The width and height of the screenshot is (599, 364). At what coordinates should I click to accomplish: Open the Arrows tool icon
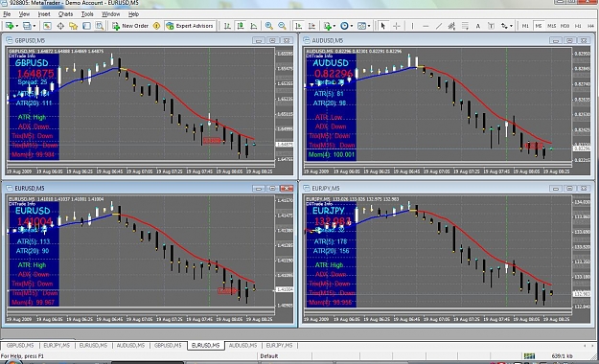coord(505,26)
